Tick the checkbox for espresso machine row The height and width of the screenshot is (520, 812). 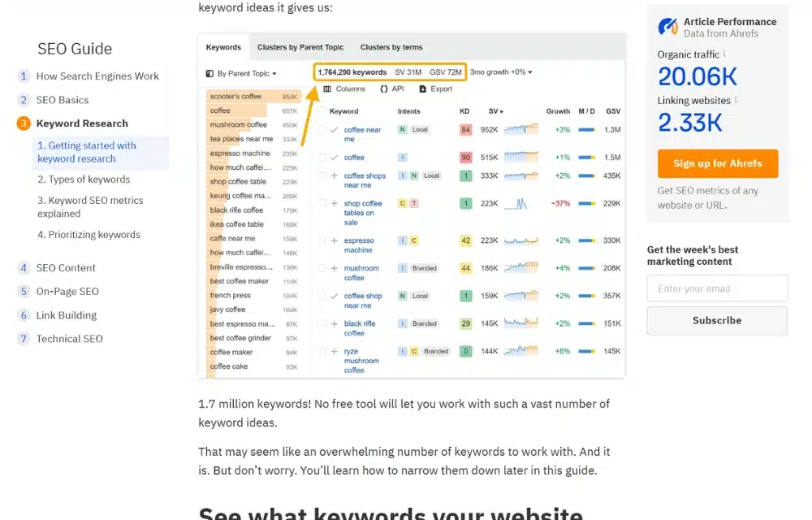(322, 240)
